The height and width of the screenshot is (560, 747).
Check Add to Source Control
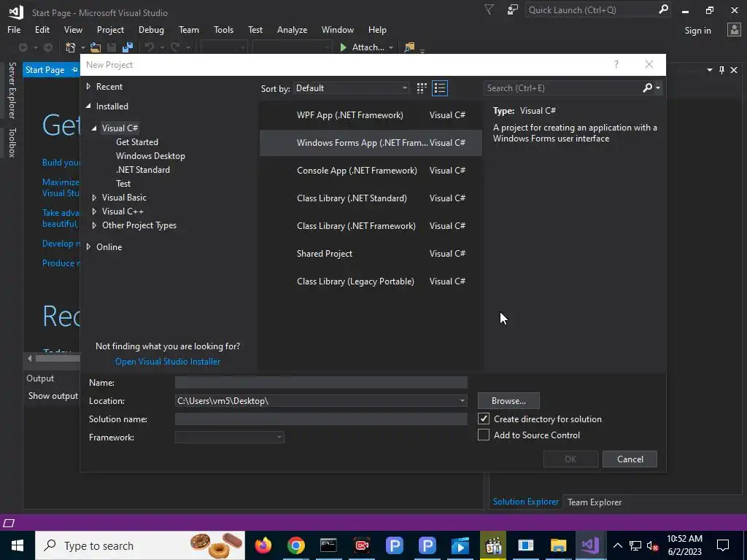(x=484, y=435)
